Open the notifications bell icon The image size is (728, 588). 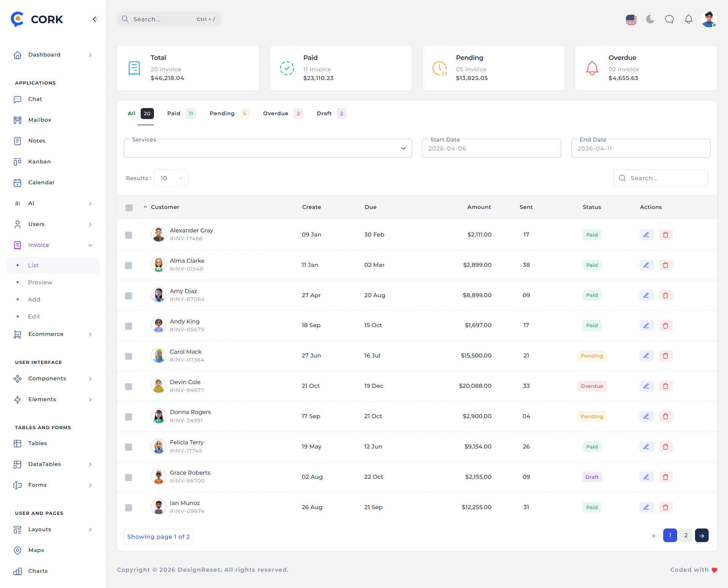point(689,19)
